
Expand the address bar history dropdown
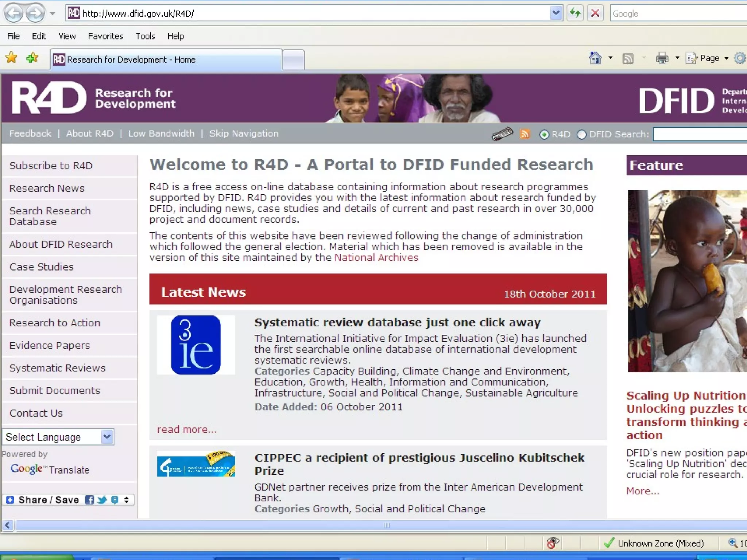point(555,13)
